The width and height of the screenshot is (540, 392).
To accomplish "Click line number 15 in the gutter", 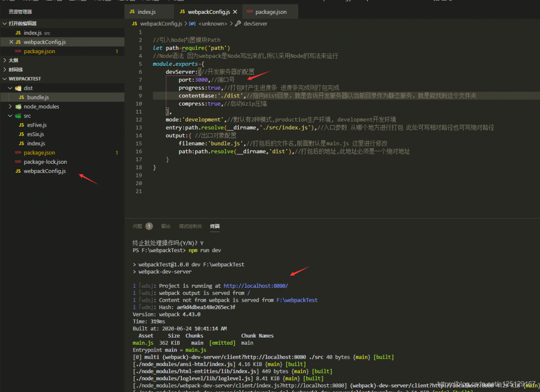I will point(139,143).
